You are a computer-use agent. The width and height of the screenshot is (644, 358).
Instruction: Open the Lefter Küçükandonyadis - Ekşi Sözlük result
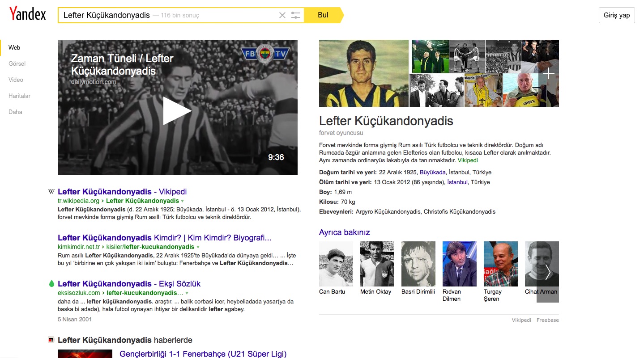pos(129,284)
